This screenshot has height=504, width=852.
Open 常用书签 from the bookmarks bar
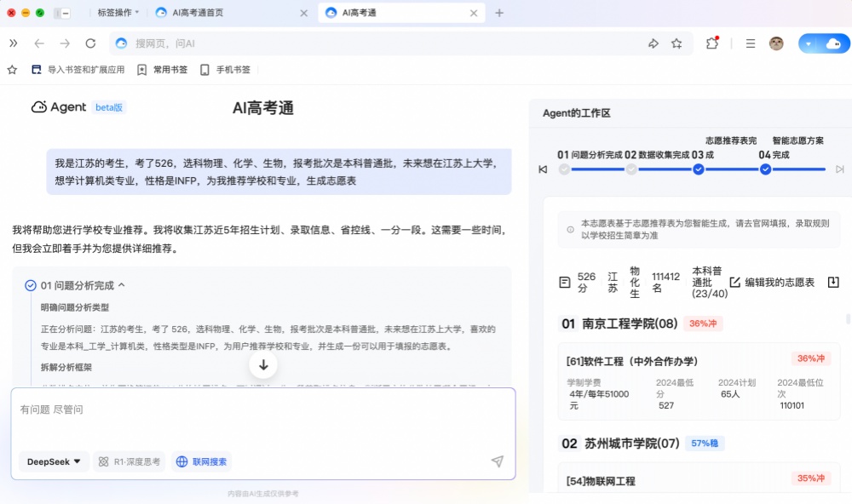coord(169,69)
